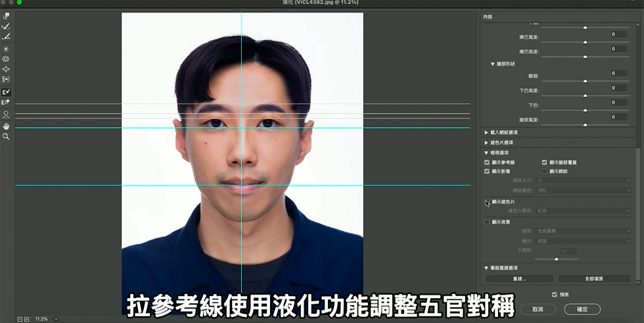Viewport: 644px width, 323px height.
Task: Select the Zoom tool
Action: [6, 136]
